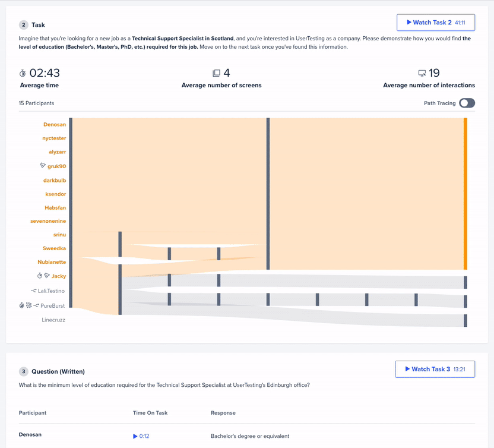Click the orange end node of the flow
This screenshot has width=494, height=448.
tap(465, 194)
